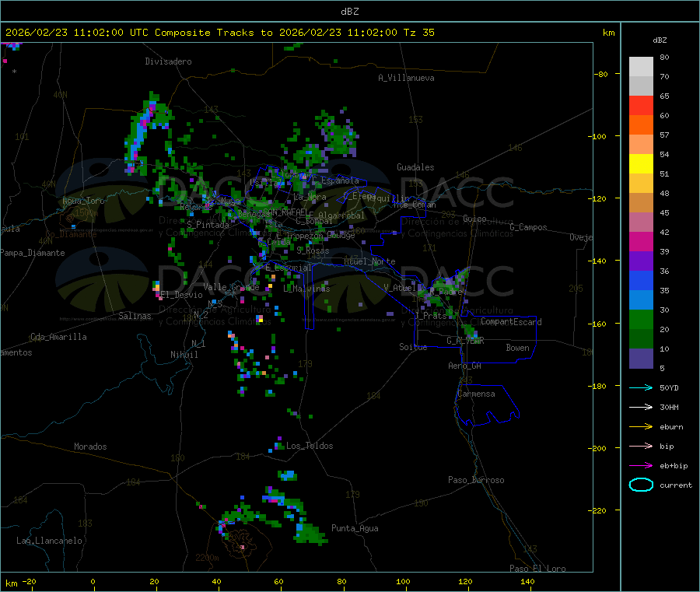
Task: Click the 54 dBZ yellow color swatch
Action: 641,164
